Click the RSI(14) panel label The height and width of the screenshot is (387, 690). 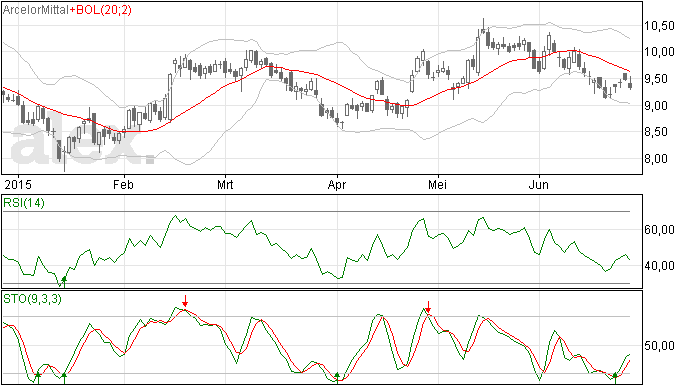click(x=24, y=203)
